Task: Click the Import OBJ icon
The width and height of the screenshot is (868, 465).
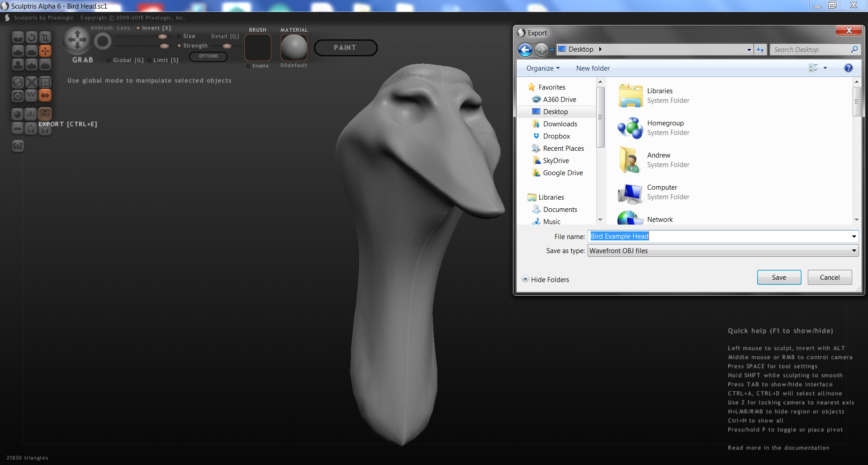Action: tap(31, 114)
